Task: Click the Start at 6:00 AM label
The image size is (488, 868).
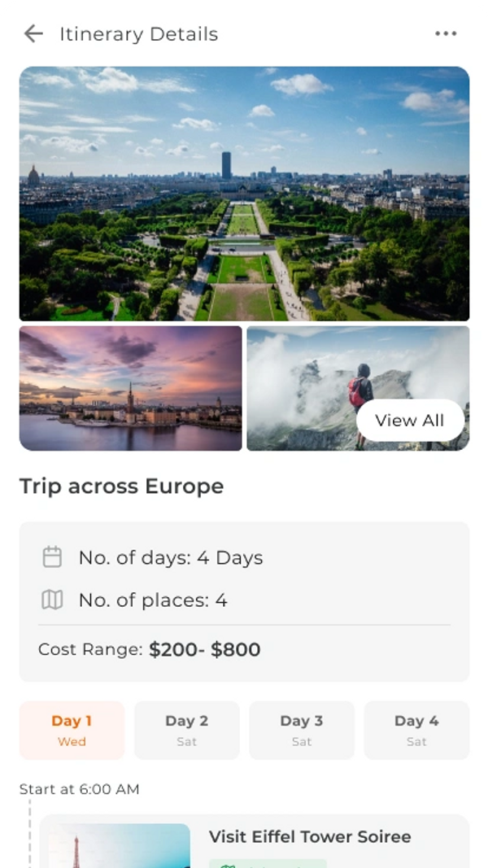Action: click(x=80, y=789)
